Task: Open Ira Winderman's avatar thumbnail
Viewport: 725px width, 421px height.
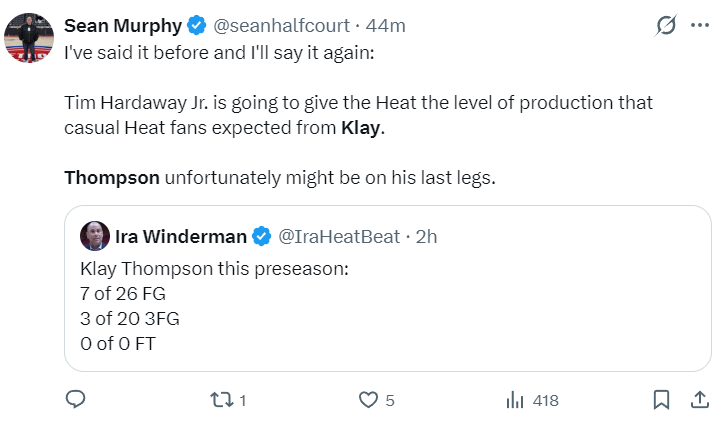Action: coord(95,236)
